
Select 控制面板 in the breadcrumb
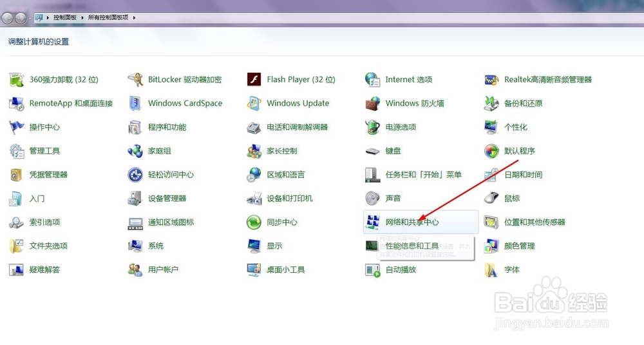click(65, 17)
